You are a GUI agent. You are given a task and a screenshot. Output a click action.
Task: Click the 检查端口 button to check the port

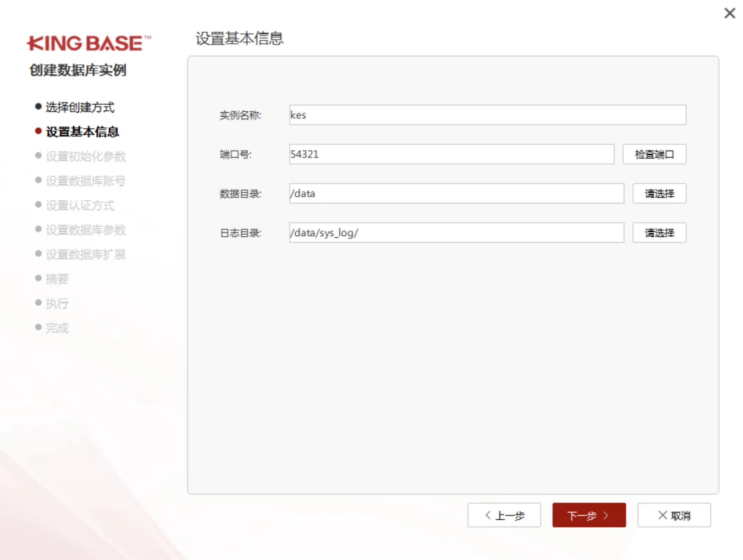click(x=654, y=154)
